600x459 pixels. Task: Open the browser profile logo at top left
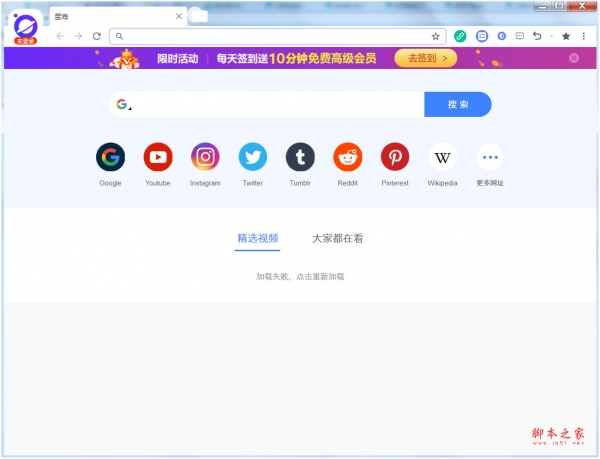(25, 28)
